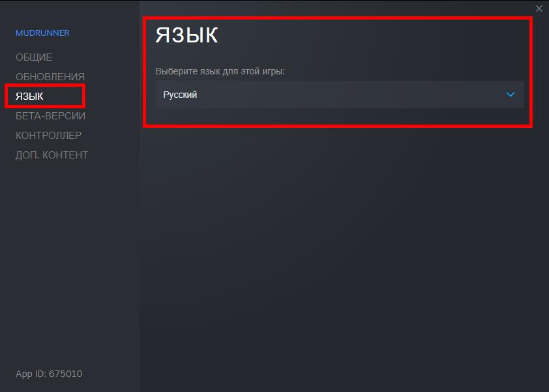Show the ДОП. КОНТЕНТ section

[52, 155]
